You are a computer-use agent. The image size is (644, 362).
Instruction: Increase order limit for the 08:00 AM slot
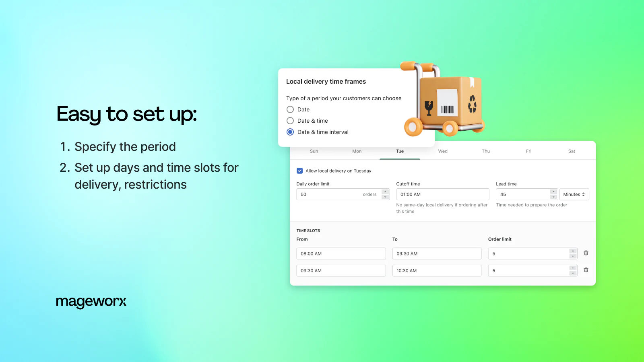[573, 251]
